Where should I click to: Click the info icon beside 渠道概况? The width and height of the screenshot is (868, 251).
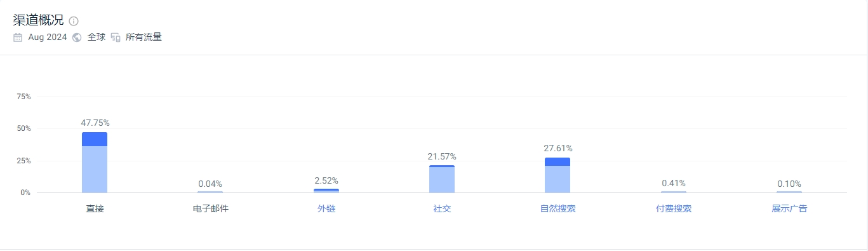(x=74, y=21)
